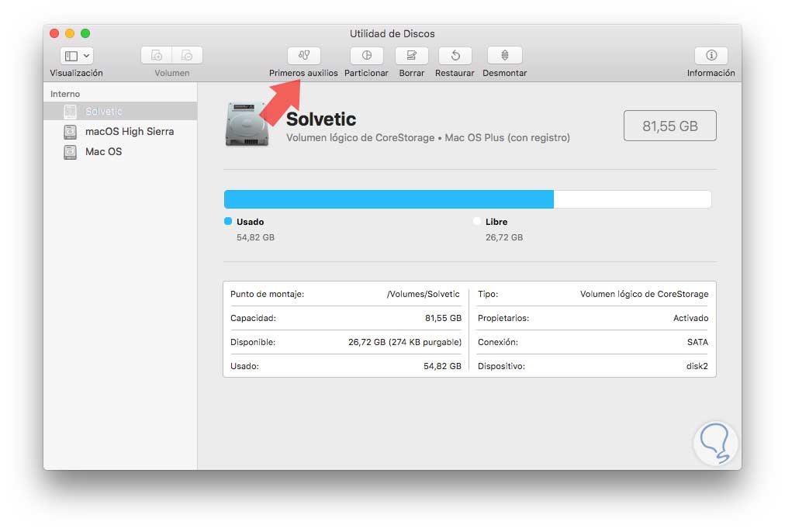This screenshot has height=532, width=785.
Task: Run Primeros auxilios stethoscope tool
Action: pyautogui.click(x=304, y=55)
